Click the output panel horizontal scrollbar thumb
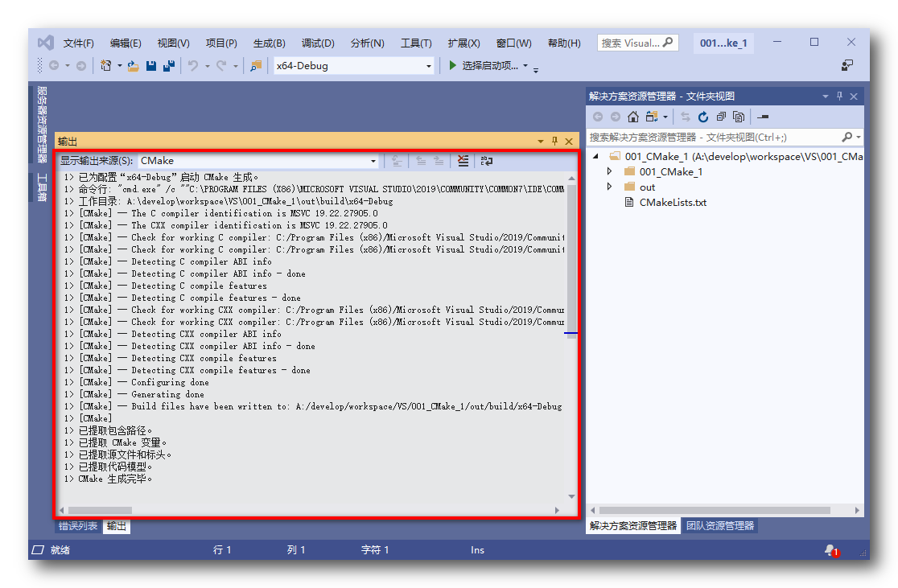Viewport: 898px width, 588px height. coord(101,510)
